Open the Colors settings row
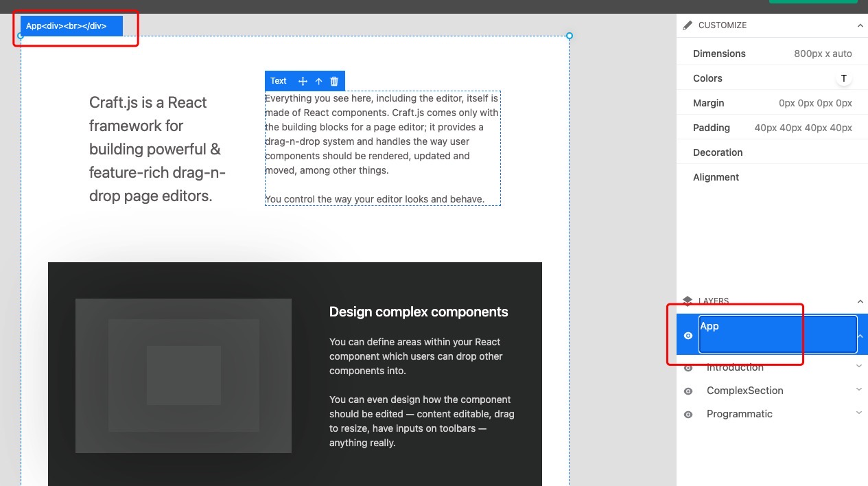 coord(772,78)
